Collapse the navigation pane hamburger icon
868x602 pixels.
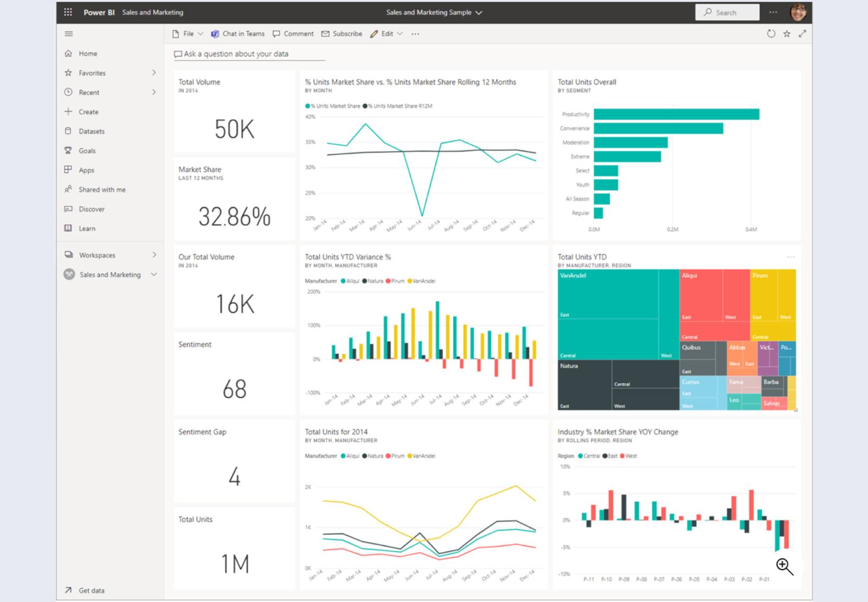[x=69, y=34]
